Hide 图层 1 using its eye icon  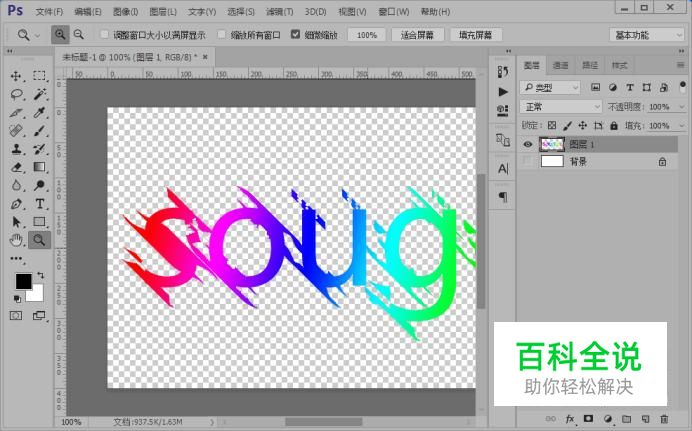529,144
